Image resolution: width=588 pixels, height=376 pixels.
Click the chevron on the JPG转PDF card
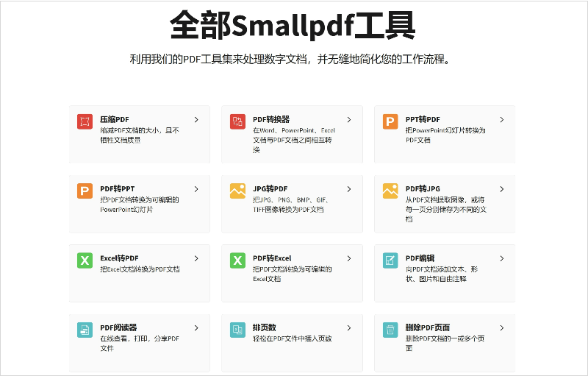point(349,189)
